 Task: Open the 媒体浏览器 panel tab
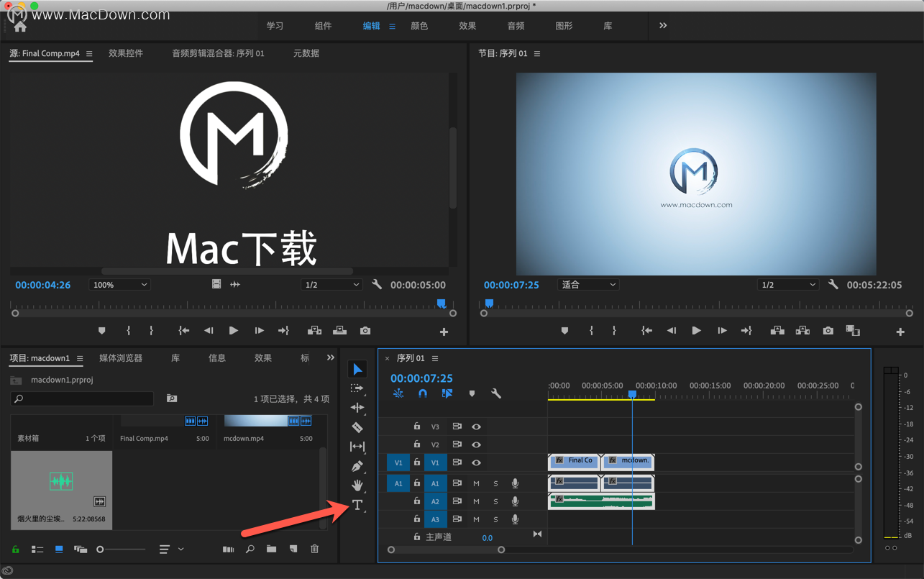click(121, 358)
